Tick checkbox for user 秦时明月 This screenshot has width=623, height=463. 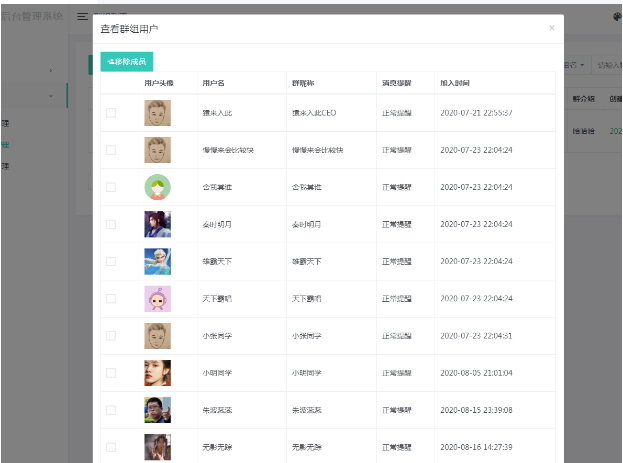111,224
